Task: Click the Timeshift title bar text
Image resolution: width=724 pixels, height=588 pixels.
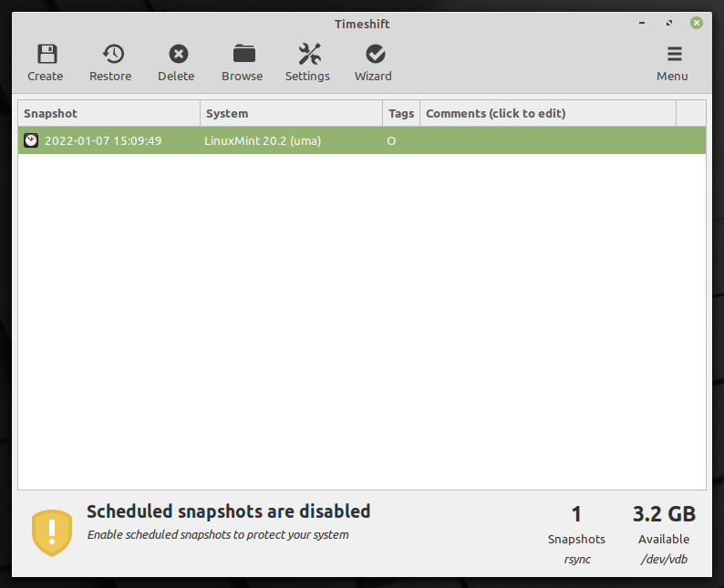Action: (362, 24)
